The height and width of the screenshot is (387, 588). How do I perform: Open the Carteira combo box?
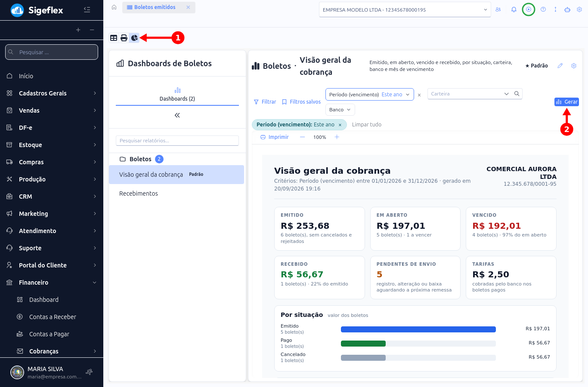469,94
